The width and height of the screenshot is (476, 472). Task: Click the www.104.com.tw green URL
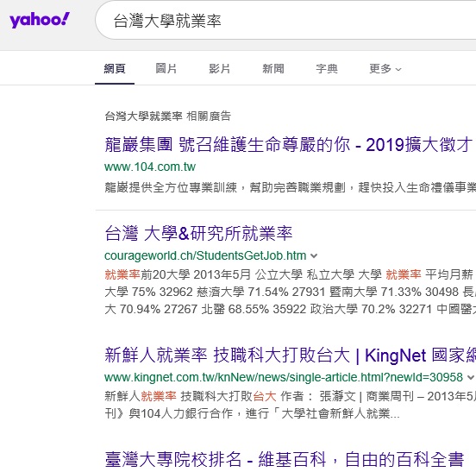tap(150, 167)
